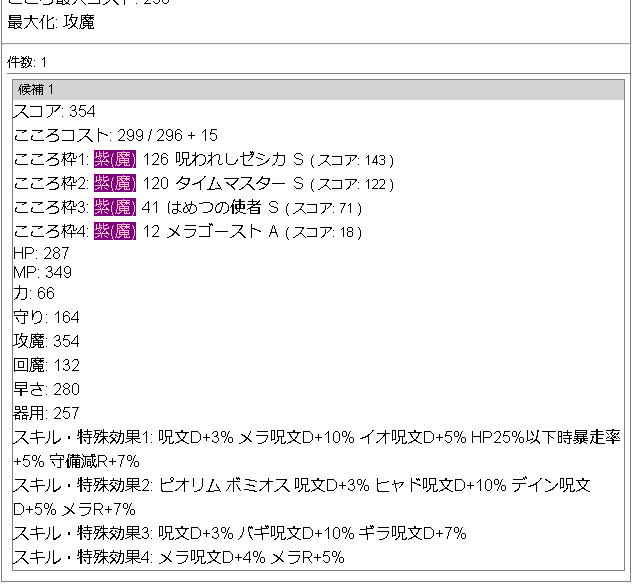The width and height of the screenshot is (643, 586).
Task: Select the 力: 66 stat
Action: [x=34, y=293]
